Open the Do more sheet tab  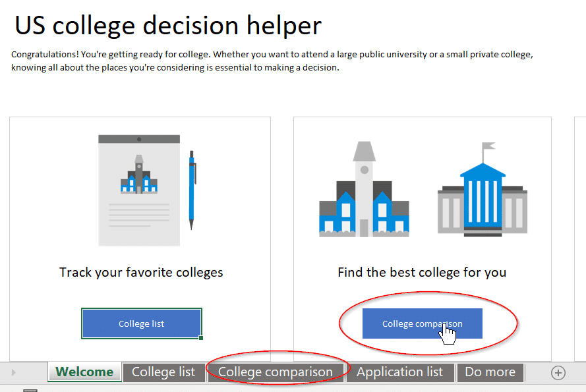tap(490, 372)
